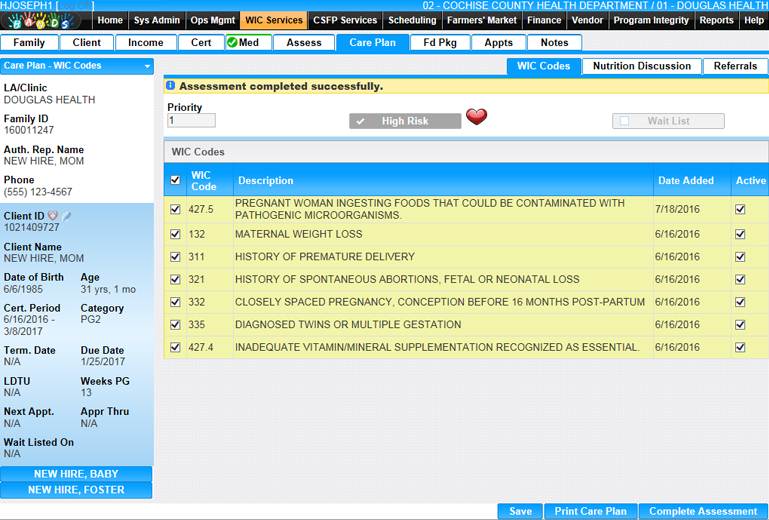Select the NEW HIRE, BABY family member

coord(76,474)
